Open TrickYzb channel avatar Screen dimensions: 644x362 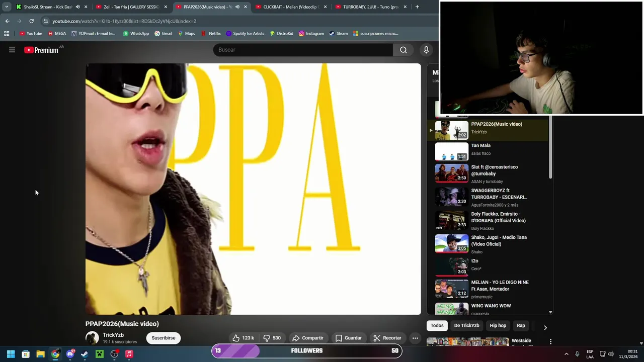pyautogui.click(x=92, y=338)
